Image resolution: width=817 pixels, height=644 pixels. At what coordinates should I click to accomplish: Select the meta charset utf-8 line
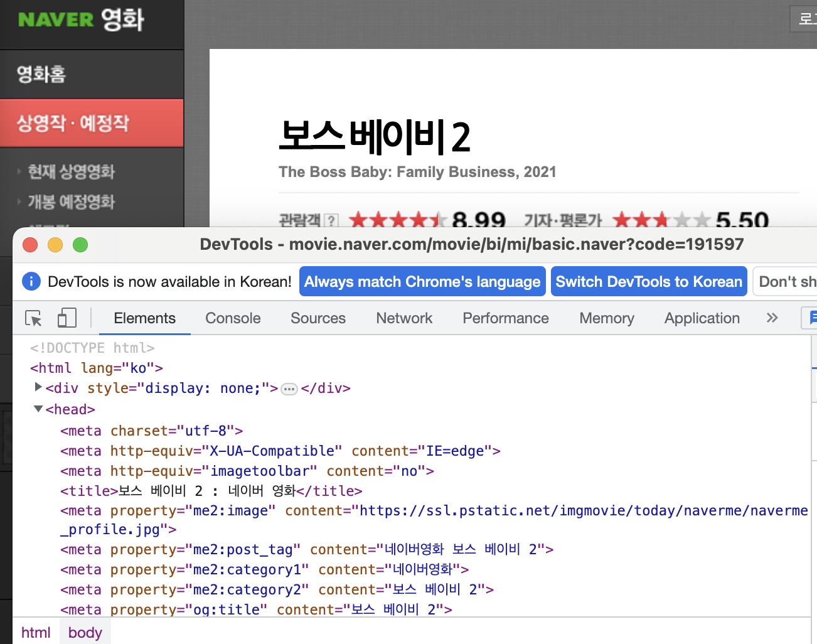(152, 431)
